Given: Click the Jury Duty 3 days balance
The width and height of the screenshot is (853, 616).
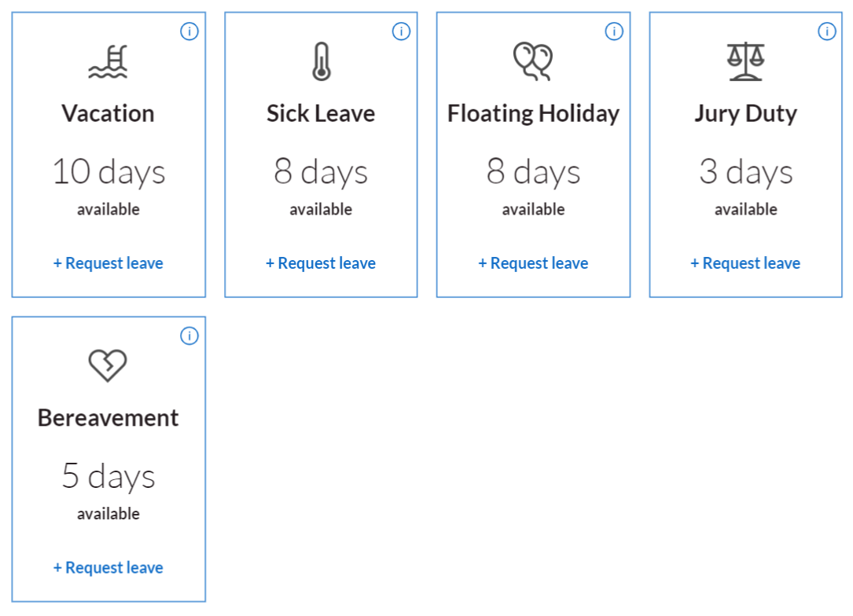Looking at the screenshot, I should point(745,171).
